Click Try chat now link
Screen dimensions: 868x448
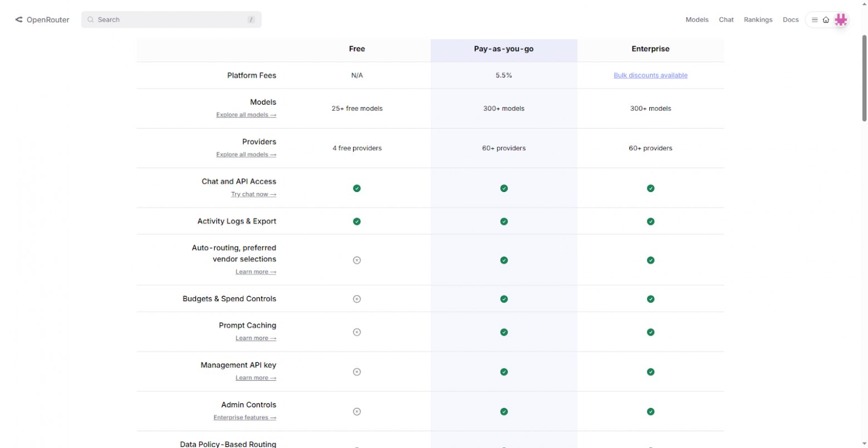tap(253, 194)
